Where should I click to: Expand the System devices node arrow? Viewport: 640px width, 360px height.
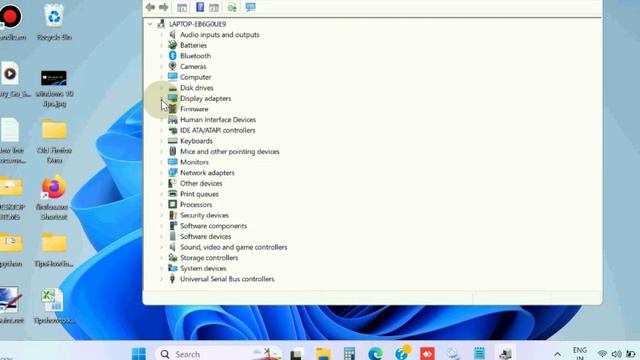click(x=162, y=268)
